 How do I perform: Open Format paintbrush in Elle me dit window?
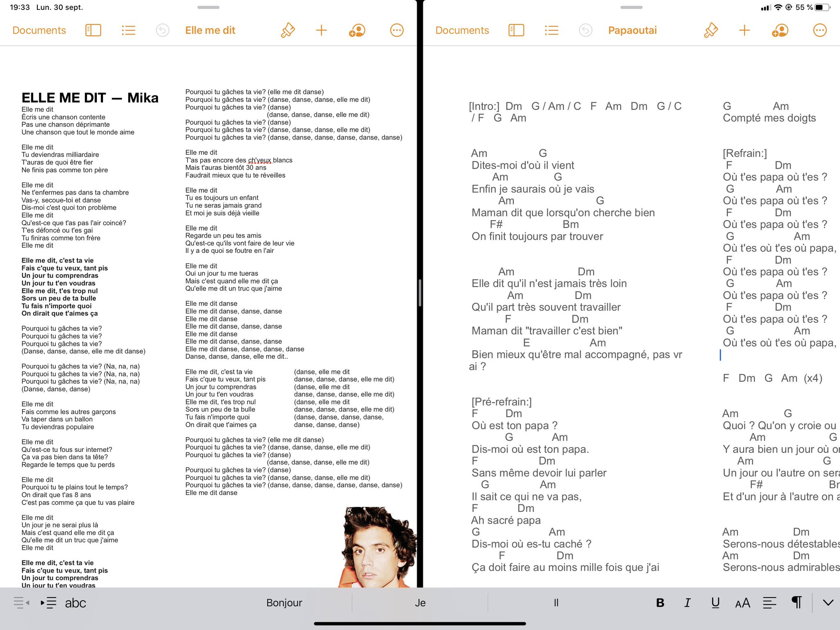point(288,30)
